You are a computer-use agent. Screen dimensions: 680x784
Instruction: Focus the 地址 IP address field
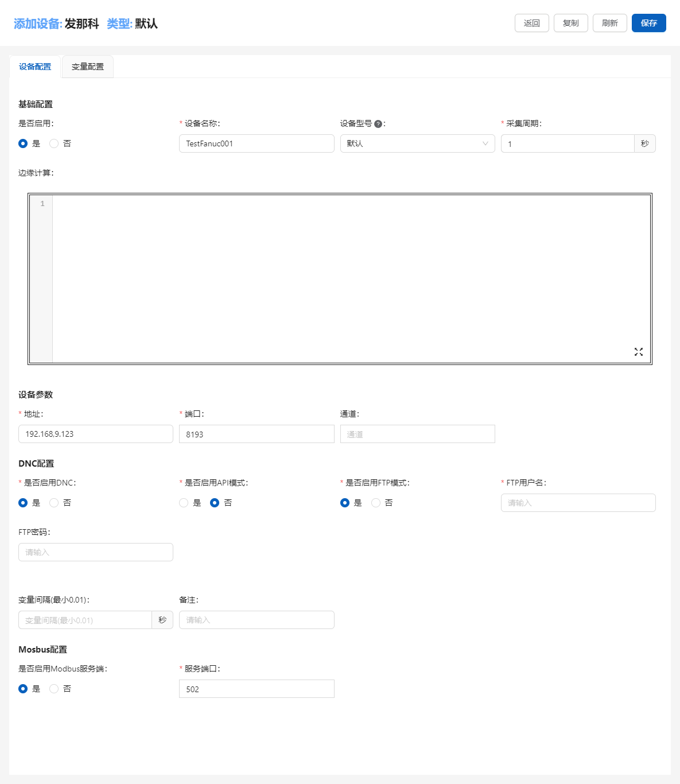96,434
